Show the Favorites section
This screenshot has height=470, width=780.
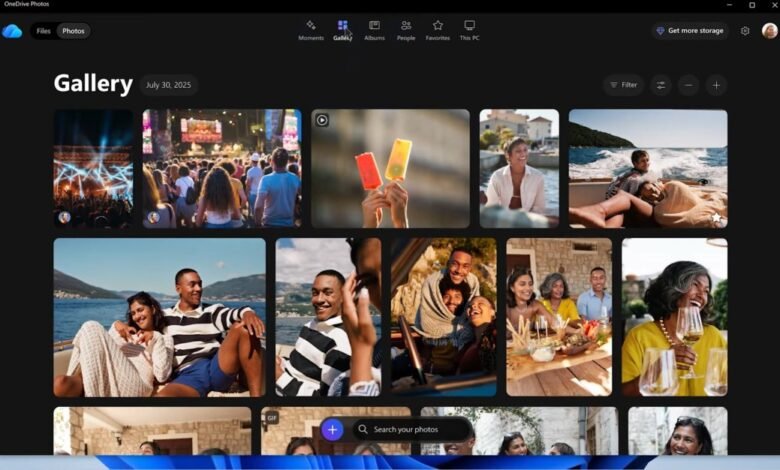pyautogui.click(x=437, y=29)
